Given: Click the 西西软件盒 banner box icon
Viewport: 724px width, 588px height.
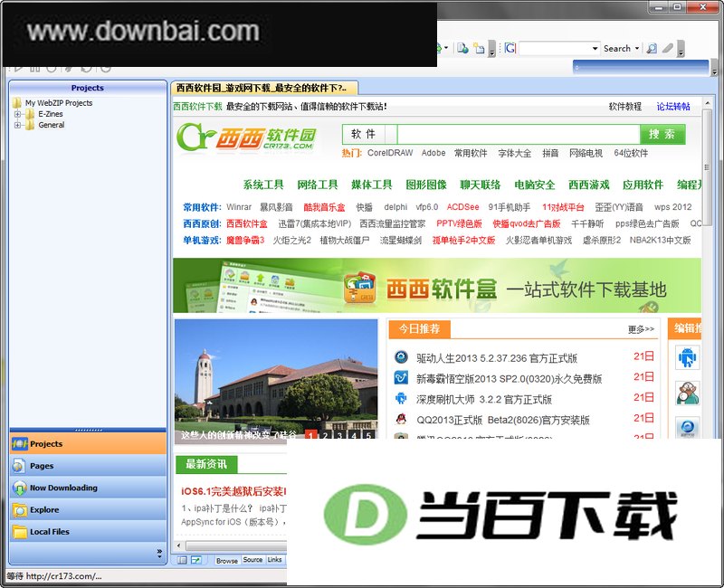Looking at the screenshot, I should click(359, 288).
